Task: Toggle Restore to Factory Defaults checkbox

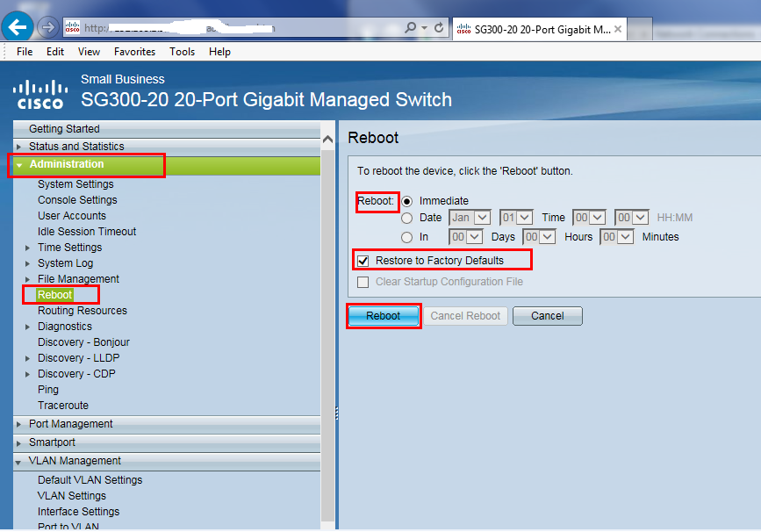Action: click(x=363, y=261)
